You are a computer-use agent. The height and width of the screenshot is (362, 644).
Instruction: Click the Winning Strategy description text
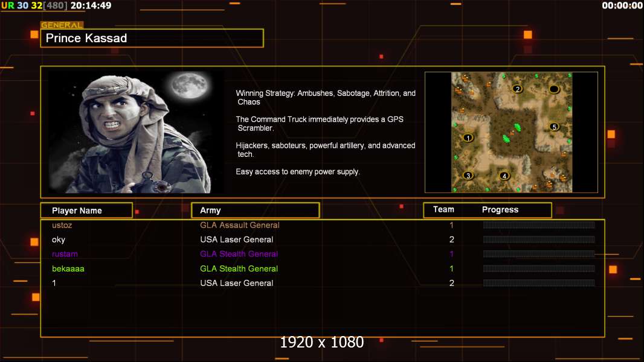pyautogui.click(x=326, y=98)
